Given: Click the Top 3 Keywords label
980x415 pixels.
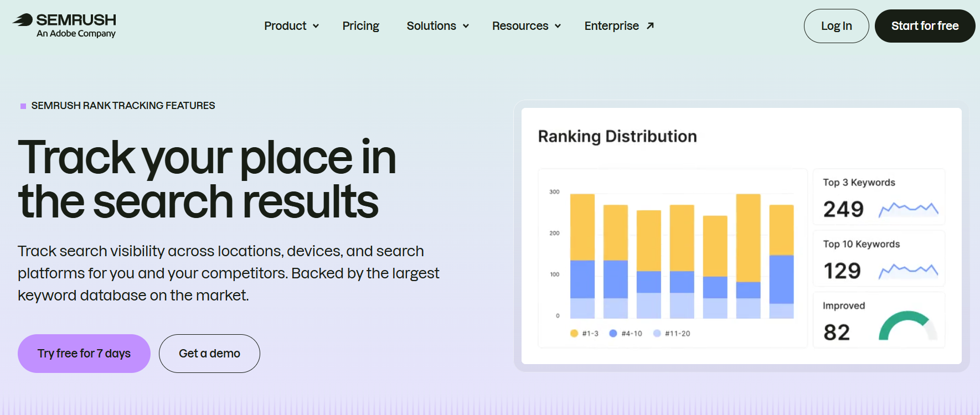Looking at the screenshot, I should pyautogui.click(x=859, y=183).
